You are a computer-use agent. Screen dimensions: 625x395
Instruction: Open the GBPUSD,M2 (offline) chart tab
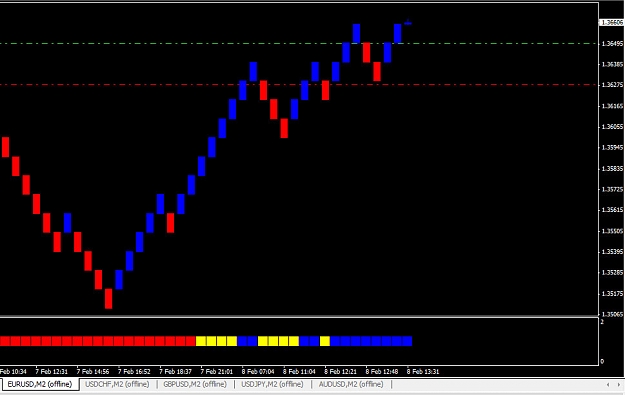(195, 384)
